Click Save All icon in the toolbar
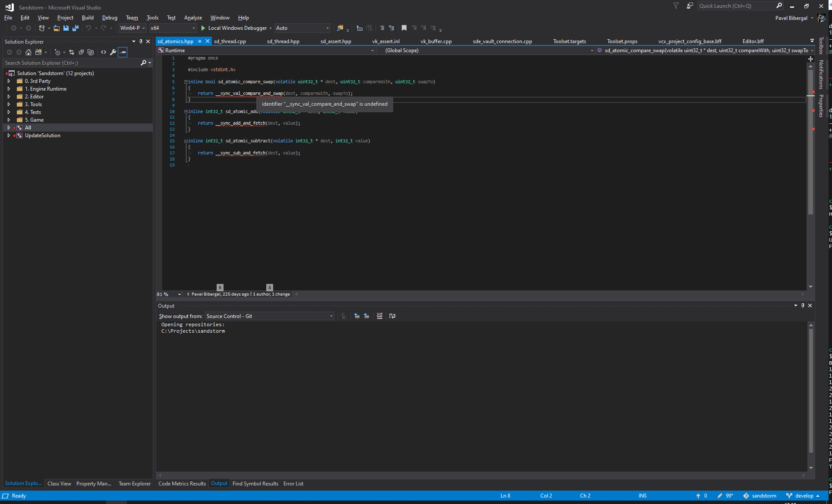Viewport: 832px width, 504px height. [x=76, y=28]
